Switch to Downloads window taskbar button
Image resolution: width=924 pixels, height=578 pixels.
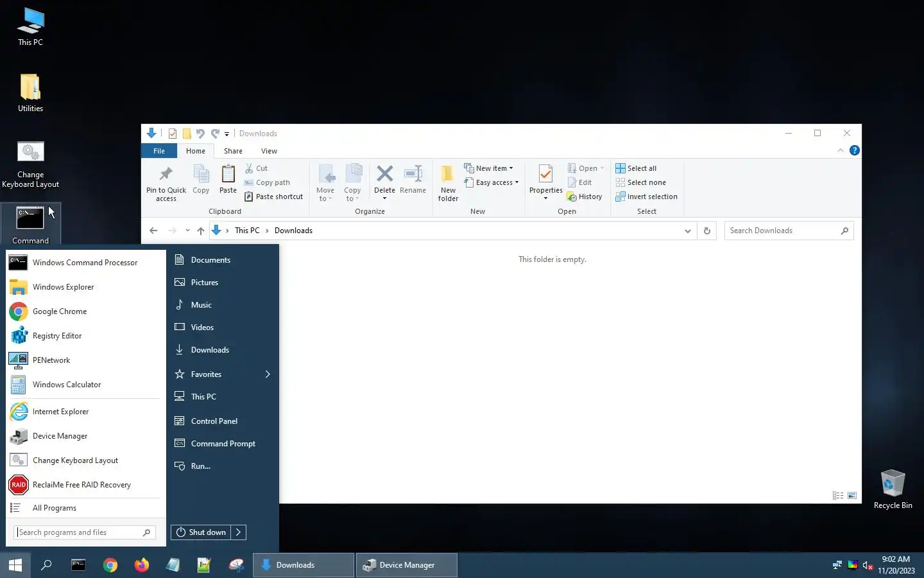[304, 565]
